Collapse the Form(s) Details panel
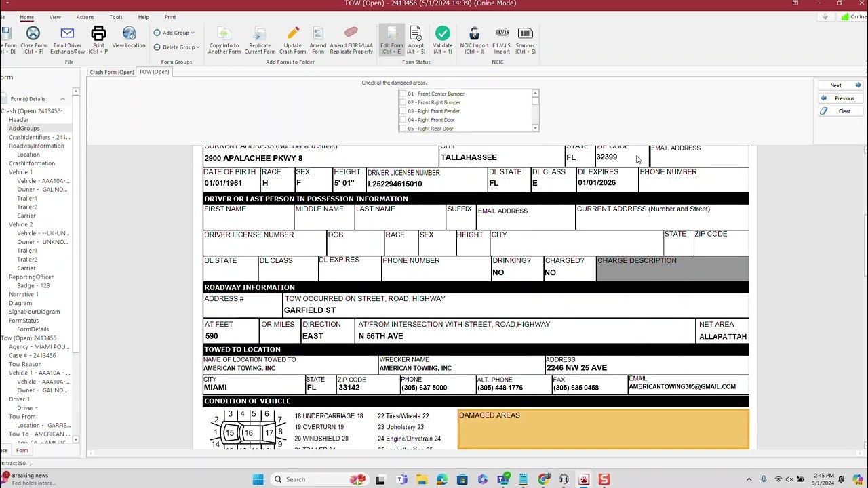The image size is (868, 488). pos(62,99)
